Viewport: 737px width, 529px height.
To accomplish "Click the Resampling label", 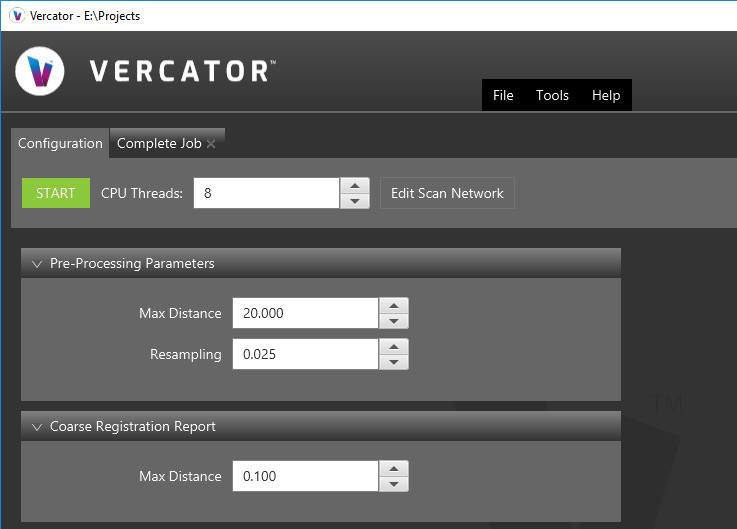I will 186,355.
